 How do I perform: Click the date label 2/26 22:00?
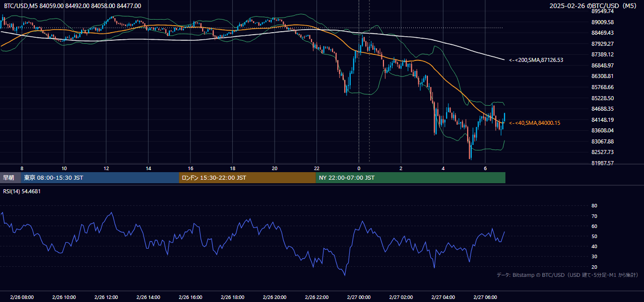[x=316, y=297]
